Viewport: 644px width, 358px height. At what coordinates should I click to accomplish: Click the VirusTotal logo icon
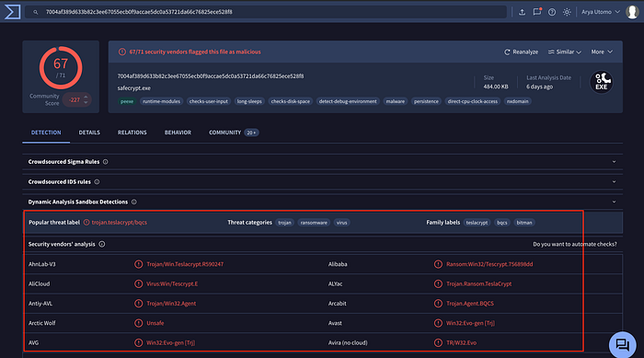(12, 12)
